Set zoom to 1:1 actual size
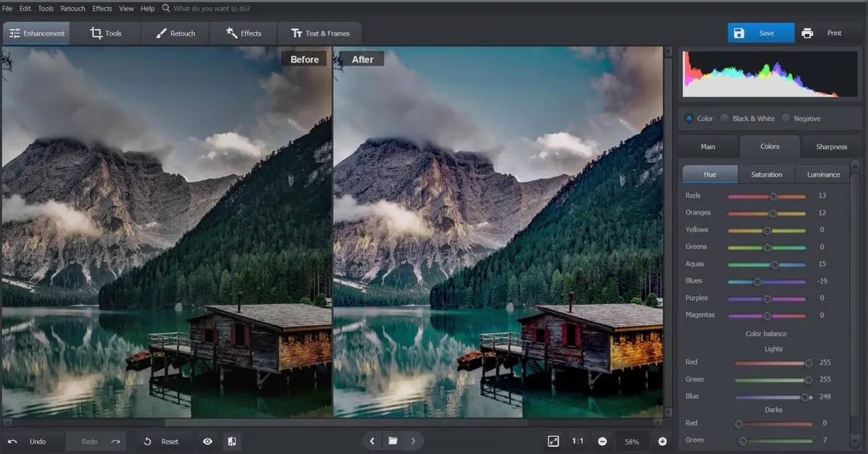This screenshot has height=454, width=868. point(578,441)
